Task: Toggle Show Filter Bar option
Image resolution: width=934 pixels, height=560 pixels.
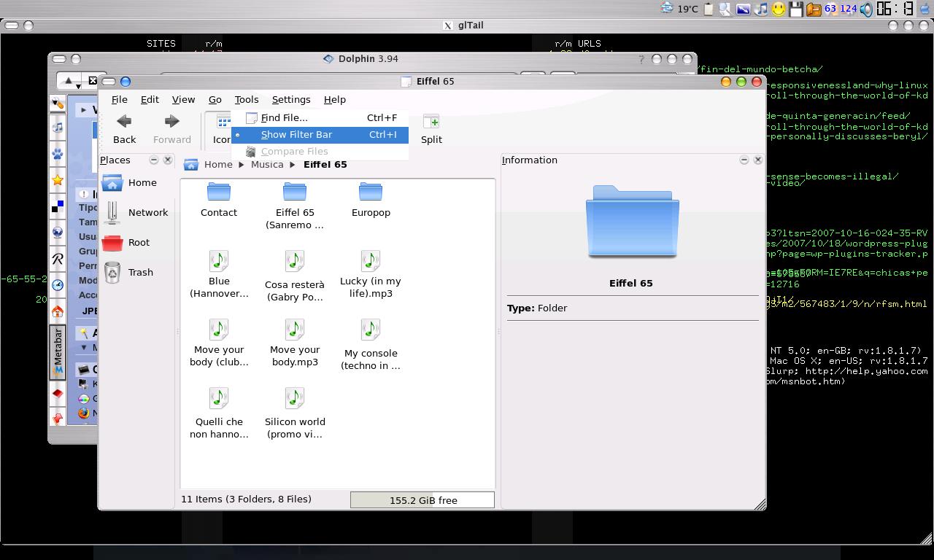Action: coord(320,134)
